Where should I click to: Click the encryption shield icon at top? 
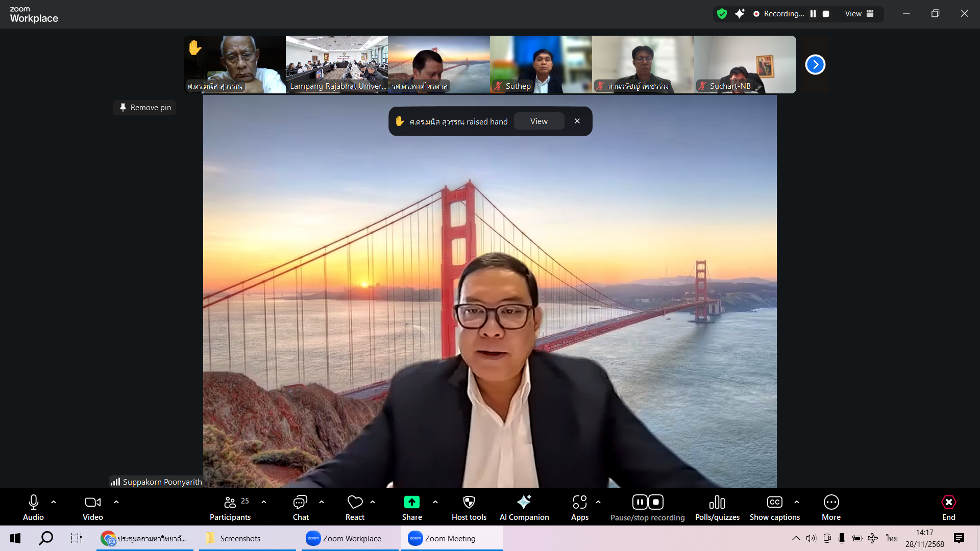(x=722, y=14)
